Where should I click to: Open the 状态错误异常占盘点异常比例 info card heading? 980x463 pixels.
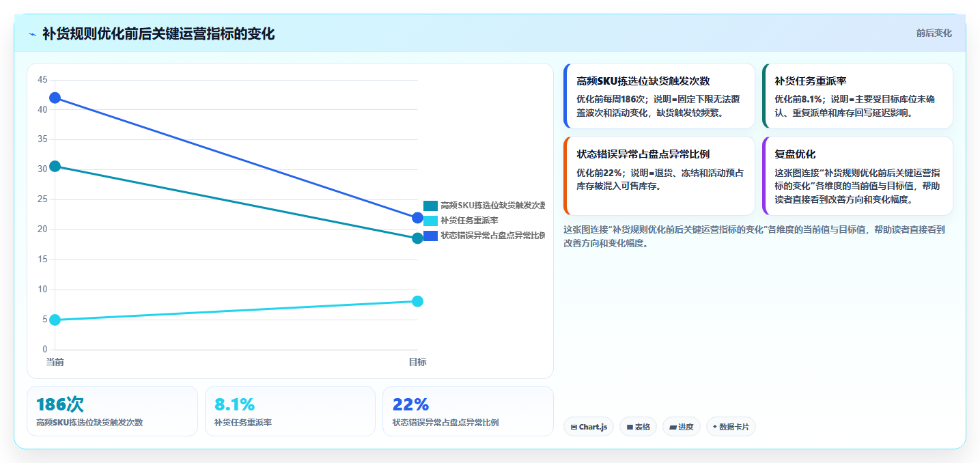click(x=643, y=154)
